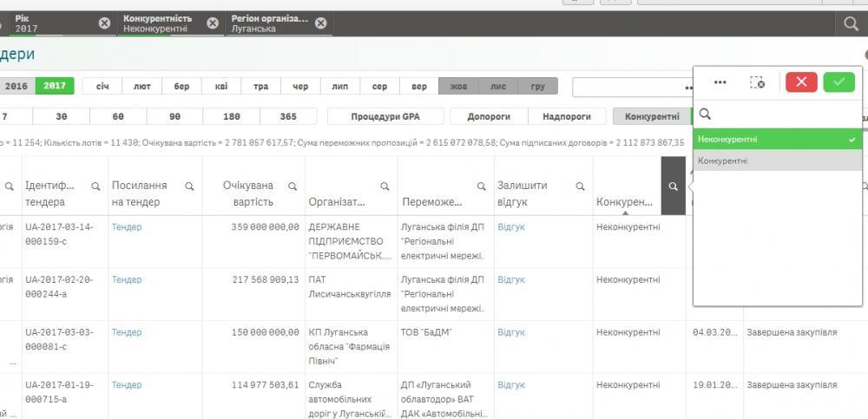Click the clear selection icon in popup

[757, 82]
